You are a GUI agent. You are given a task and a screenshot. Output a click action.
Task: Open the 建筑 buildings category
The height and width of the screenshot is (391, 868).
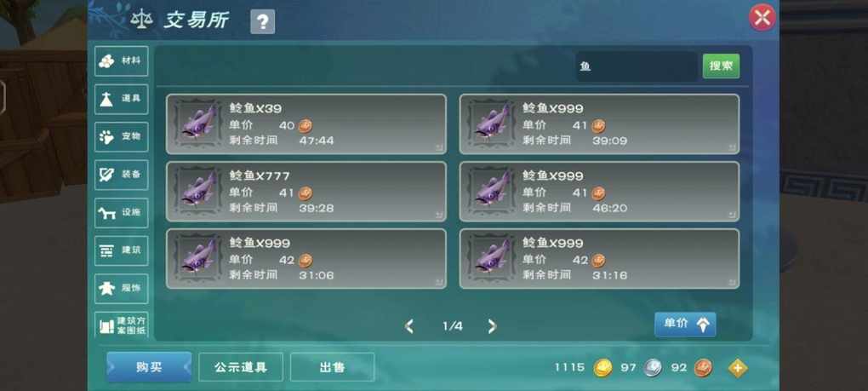(121, 250)
